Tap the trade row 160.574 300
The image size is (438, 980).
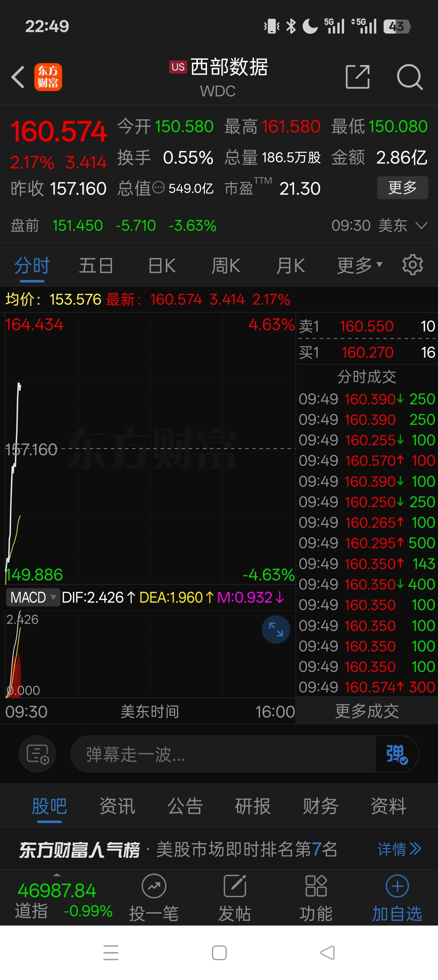[x=367, y=687]
